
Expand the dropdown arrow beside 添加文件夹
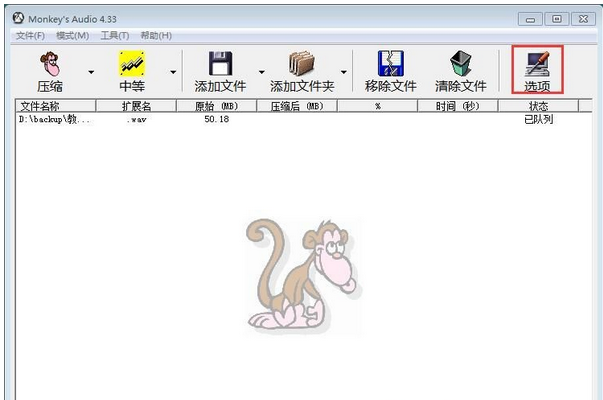click(344, 72)
